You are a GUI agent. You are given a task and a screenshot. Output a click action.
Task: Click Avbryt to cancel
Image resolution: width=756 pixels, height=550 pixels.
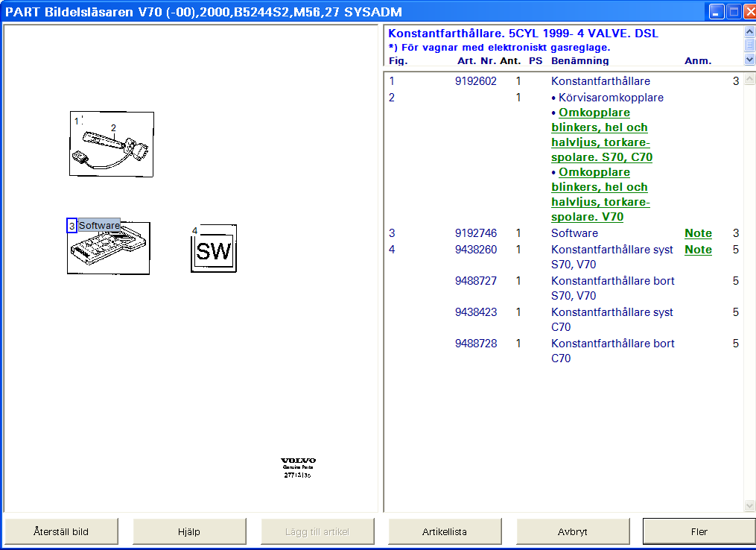point(572,531)
